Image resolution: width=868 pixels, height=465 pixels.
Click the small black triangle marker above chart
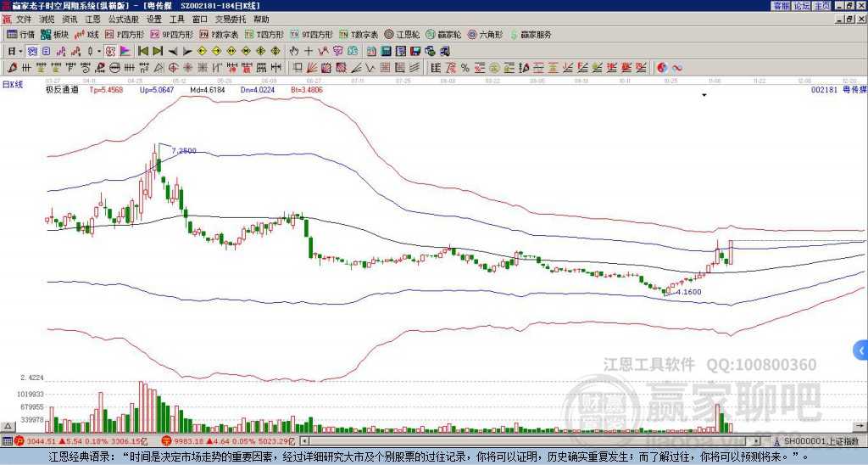pos(704,95)
